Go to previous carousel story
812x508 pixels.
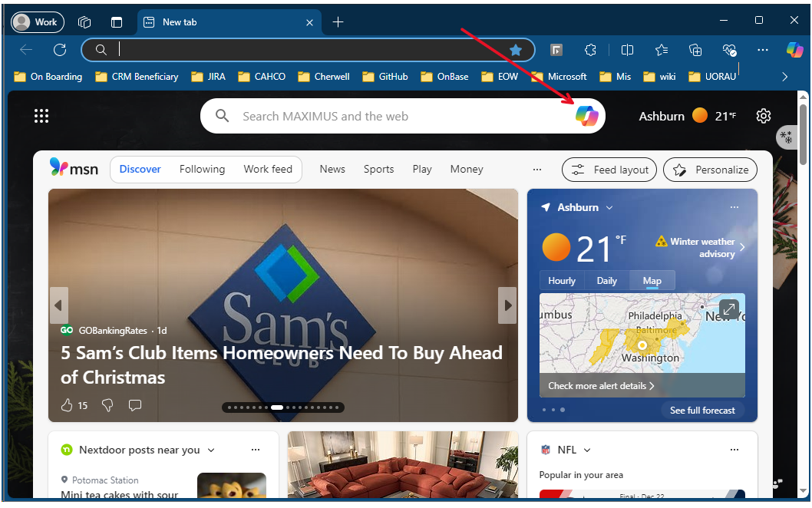tap(58, 305)
